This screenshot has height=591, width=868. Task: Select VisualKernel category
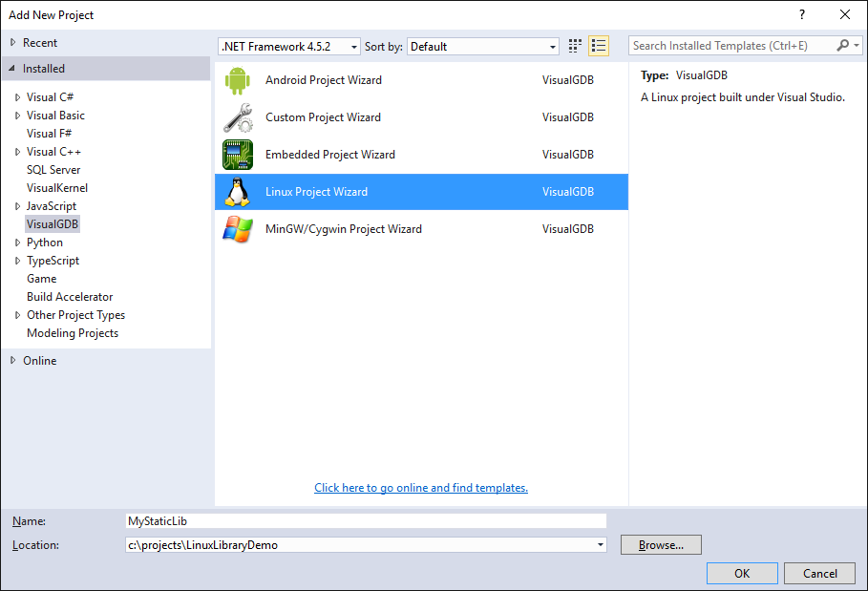point(57,188)
